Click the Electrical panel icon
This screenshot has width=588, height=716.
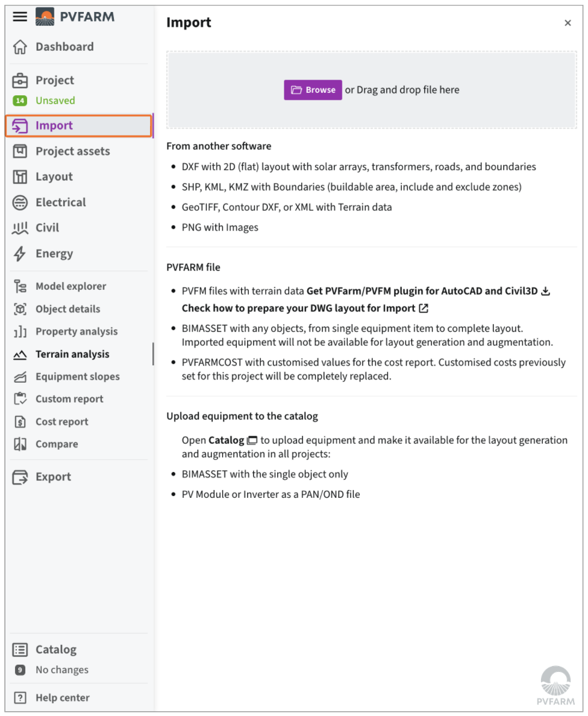[x=20, y=203]
